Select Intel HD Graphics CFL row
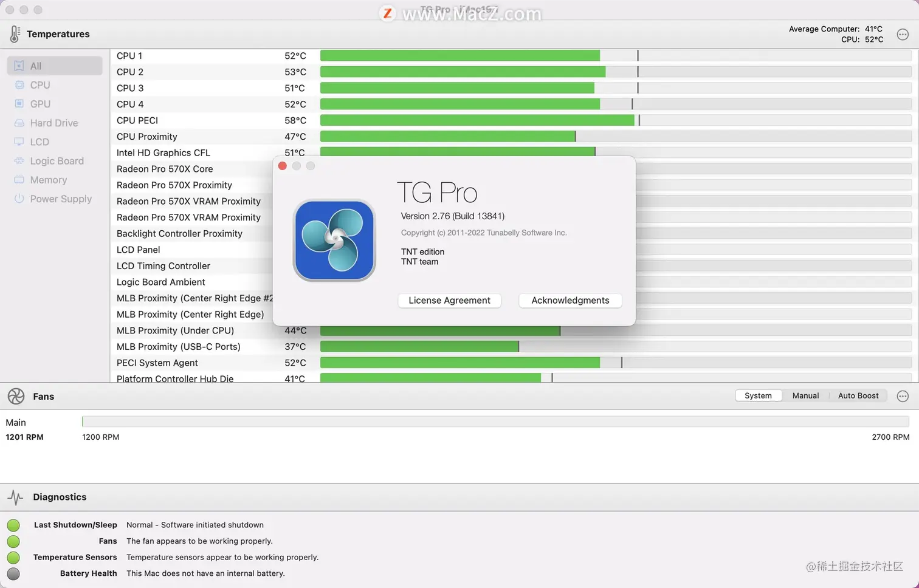919x588 pixels. pyautogui.click(x=514, y=152)
